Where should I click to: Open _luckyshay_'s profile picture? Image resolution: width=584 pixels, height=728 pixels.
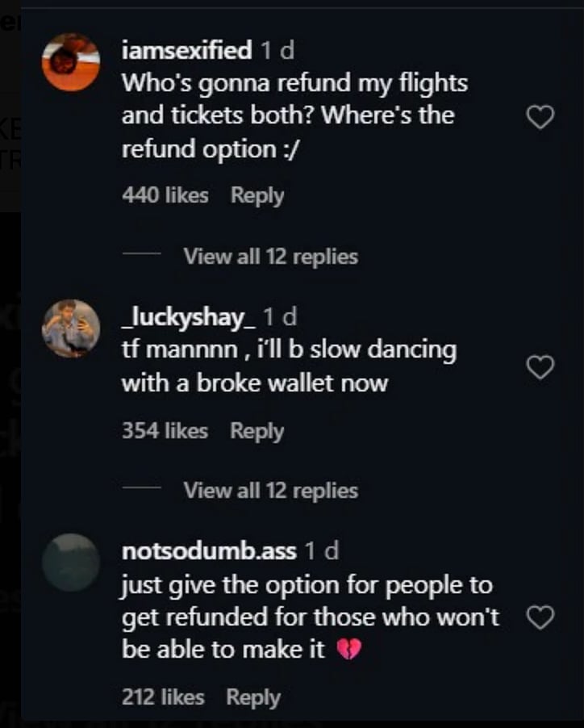70,327
